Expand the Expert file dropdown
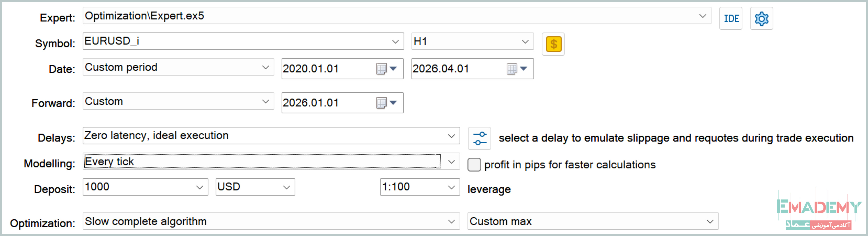This screenshot has width=868, height=236. click(x=703, y=16)
